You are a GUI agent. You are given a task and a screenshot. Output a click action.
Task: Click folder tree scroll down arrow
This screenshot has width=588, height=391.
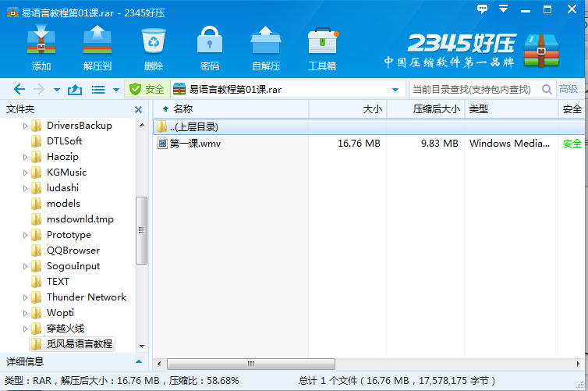pos(142,346)
